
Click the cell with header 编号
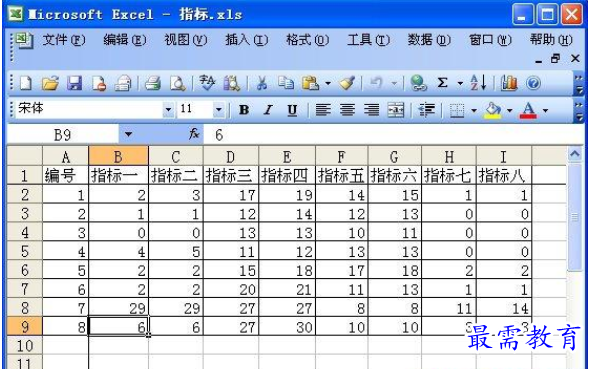(66, 175)
